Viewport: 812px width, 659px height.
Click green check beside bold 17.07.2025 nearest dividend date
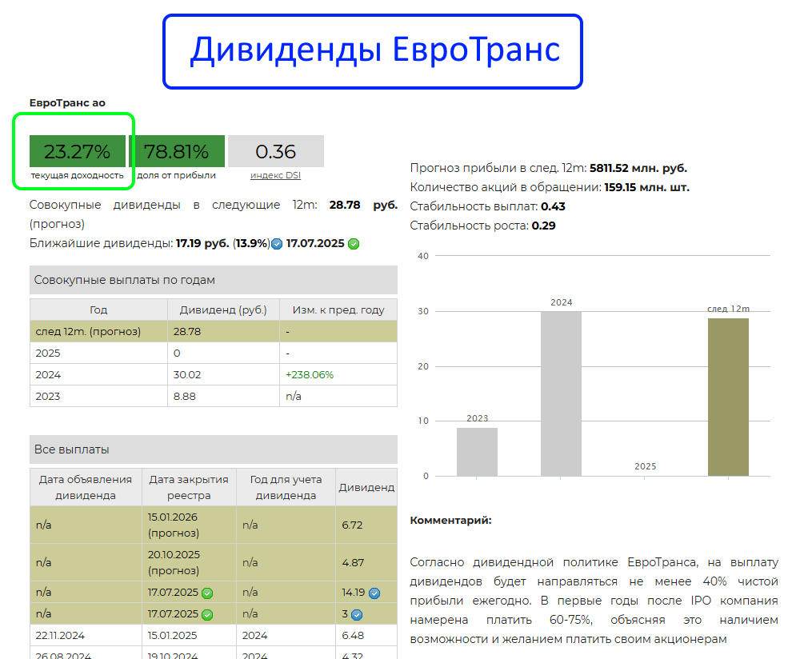[354, 244]
